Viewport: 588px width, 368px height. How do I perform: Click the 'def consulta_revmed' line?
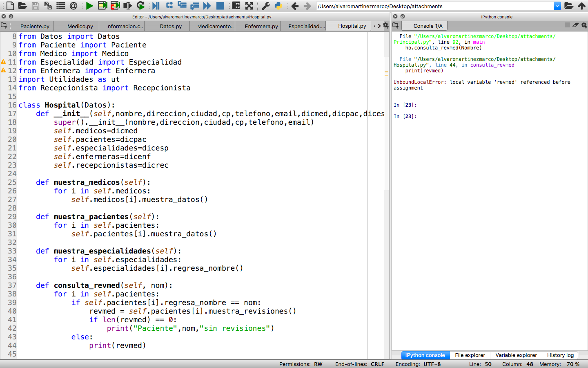pyautogui.click(x=104, y=285)
